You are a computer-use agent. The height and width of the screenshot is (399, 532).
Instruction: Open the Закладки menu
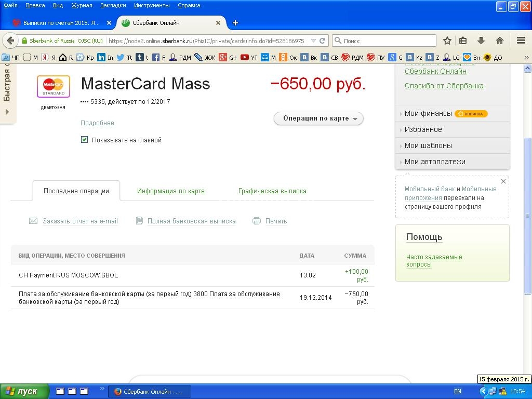[x=113, y=5]
